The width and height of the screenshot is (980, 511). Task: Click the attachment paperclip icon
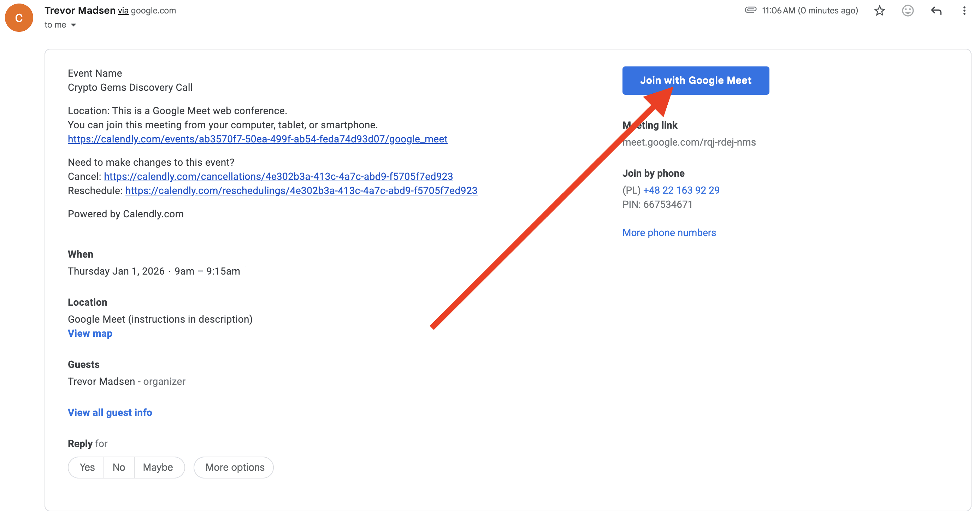[x=750, y=10]
